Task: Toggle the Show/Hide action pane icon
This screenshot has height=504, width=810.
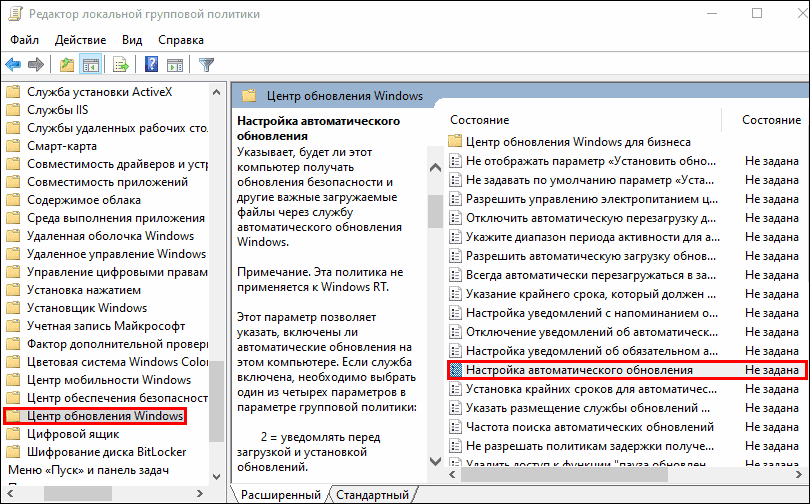Action: (x=175, y=65)
